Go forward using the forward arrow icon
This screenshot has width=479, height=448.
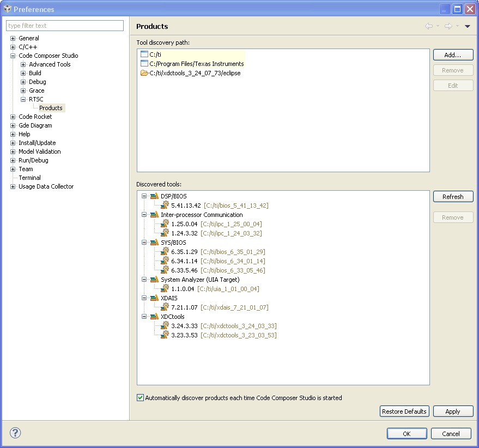(x=448, y=26)
